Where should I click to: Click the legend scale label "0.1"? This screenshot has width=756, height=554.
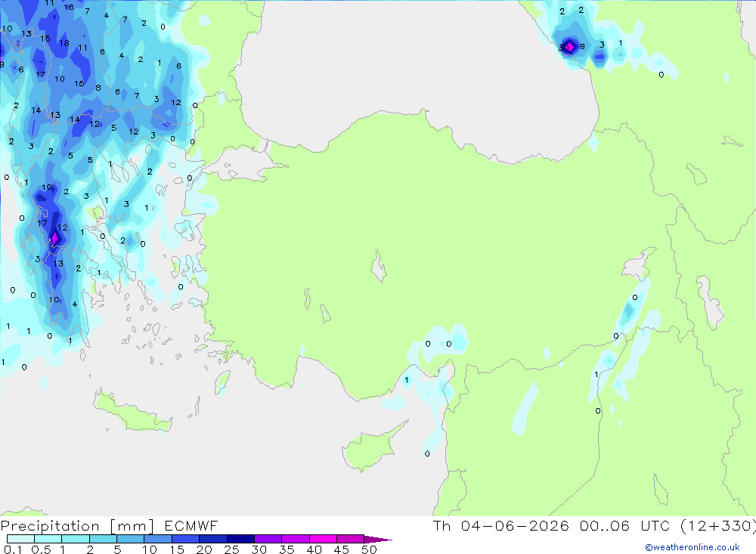click(x=13, y=549)
